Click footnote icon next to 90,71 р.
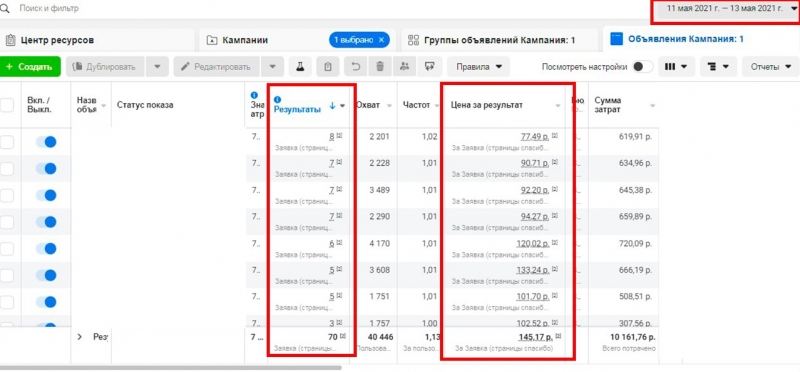The image size is (800, 372). point(555,163)
